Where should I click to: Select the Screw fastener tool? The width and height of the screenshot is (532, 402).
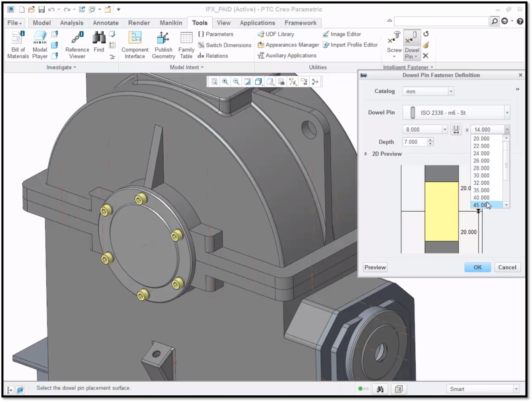394,45
